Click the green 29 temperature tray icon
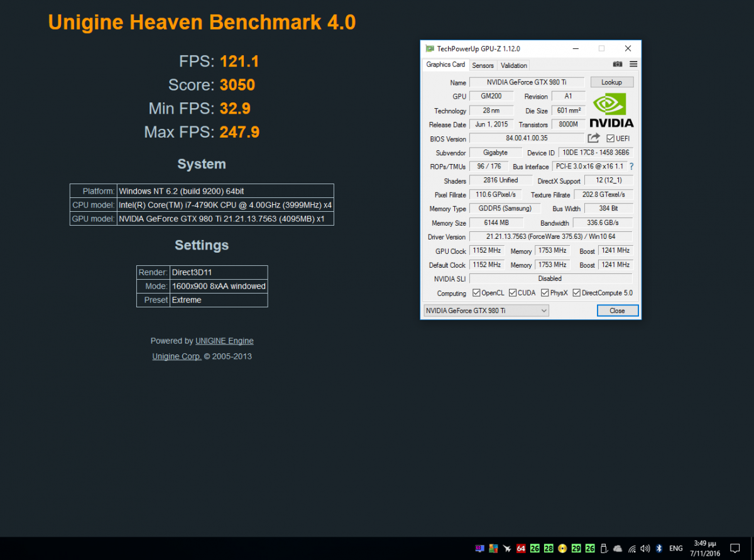This screenshot has height=560, width=754. (576, 548)
